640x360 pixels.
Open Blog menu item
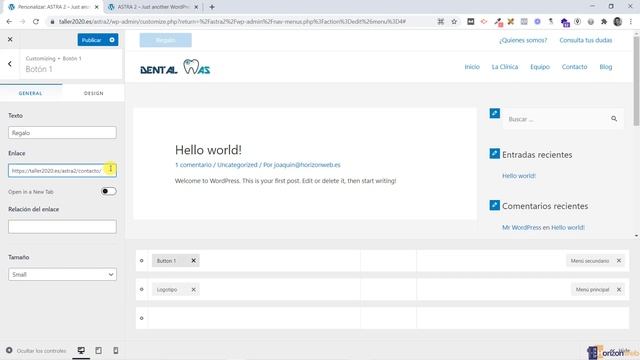(x=606, y=67)
